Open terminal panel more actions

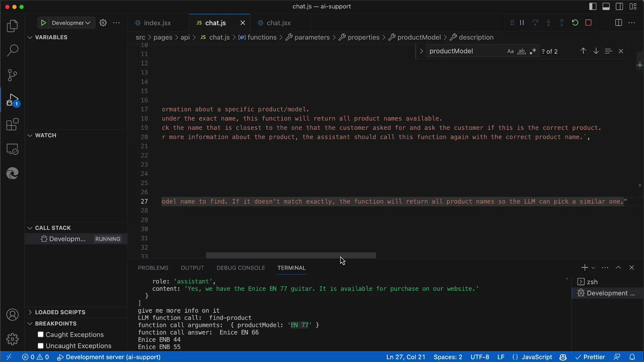point(605,268)
